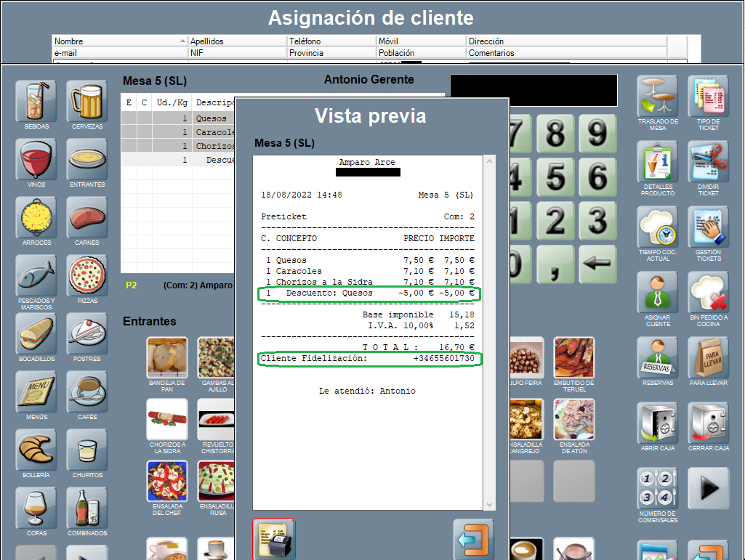Click the Abrir Caja safe icon
Screen dimensions: 745x560
[x=657, y=423]
